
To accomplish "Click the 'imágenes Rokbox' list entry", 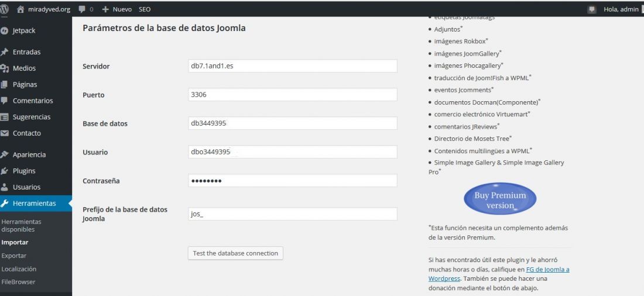I will pyautogui.click(x=461, y=41).
